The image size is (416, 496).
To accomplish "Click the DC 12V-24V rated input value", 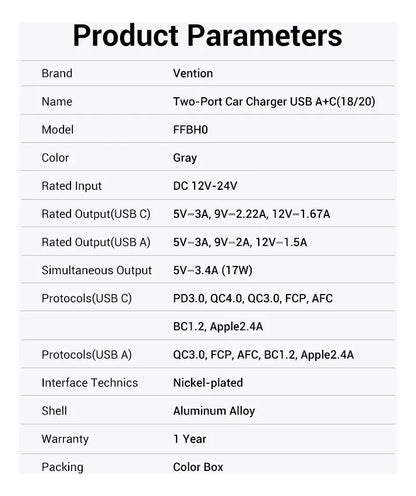I will [x=205, y=186].
